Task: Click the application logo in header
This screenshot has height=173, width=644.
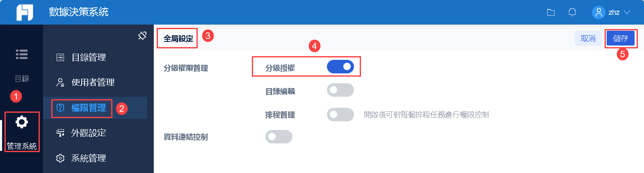Action: point(25,12)
